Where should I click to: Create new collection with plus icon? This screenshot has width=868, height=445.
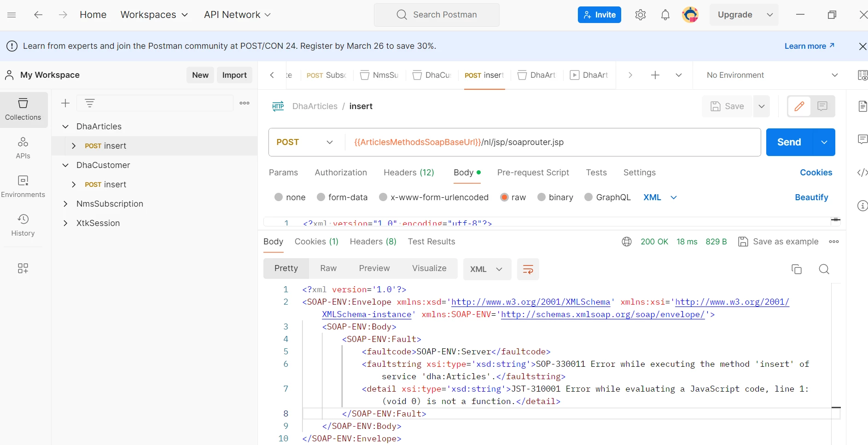65,103
